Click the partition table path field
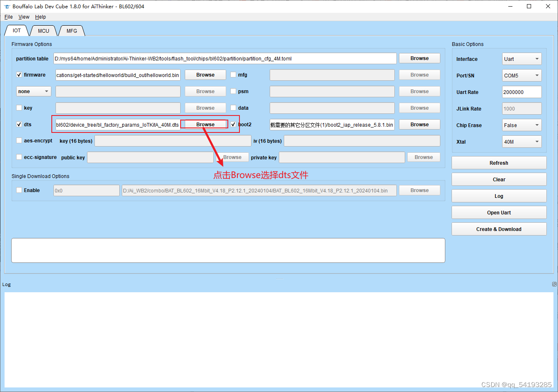The width and height of the screenshot is (558, 392). coord(225,58)
